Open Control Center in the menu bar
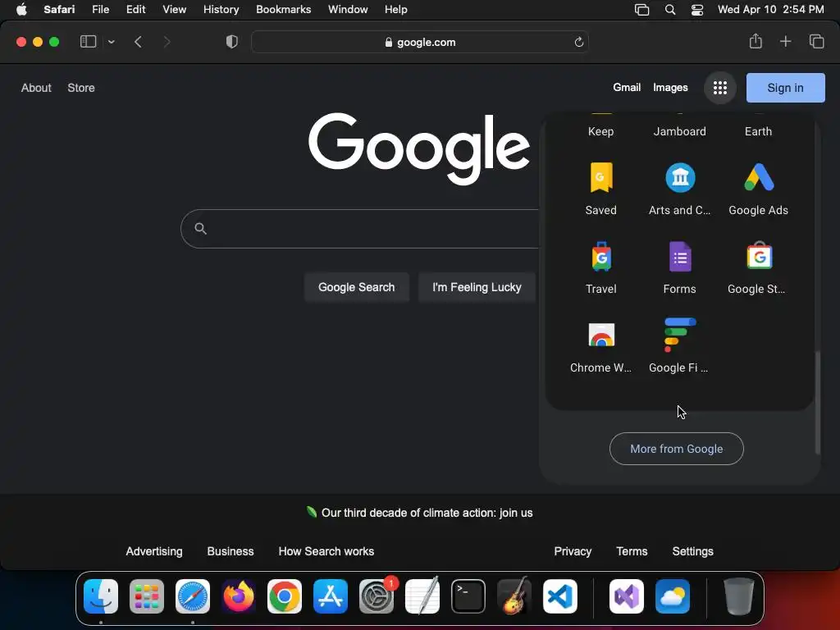Viewport: 840px width, 630px height. (x=697, y=10)
